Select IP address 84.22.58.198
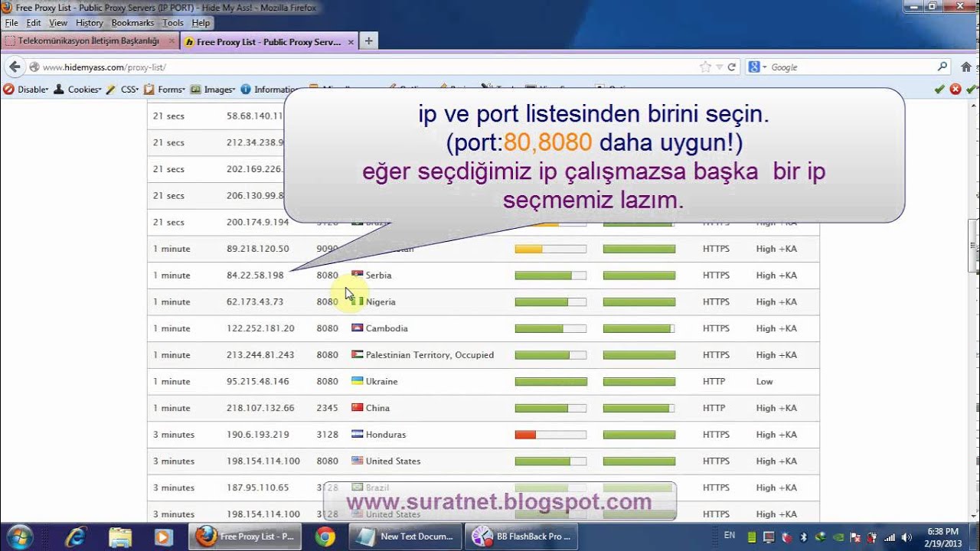This screenshot has width=980, height=551. click(x=255, y=275)
